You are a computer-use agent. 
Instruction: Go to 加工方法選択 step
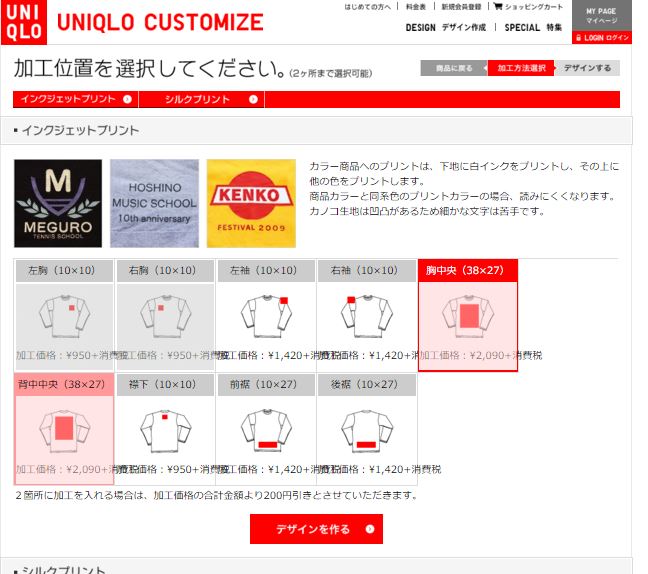click(521, 68)
